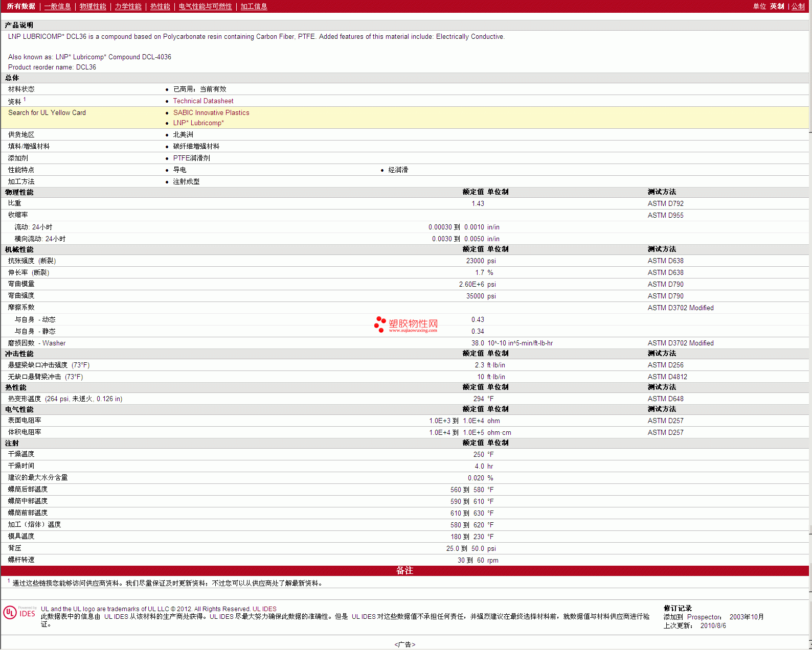Open the 电气性能与可燃性 tab

[x=205, y=6]
